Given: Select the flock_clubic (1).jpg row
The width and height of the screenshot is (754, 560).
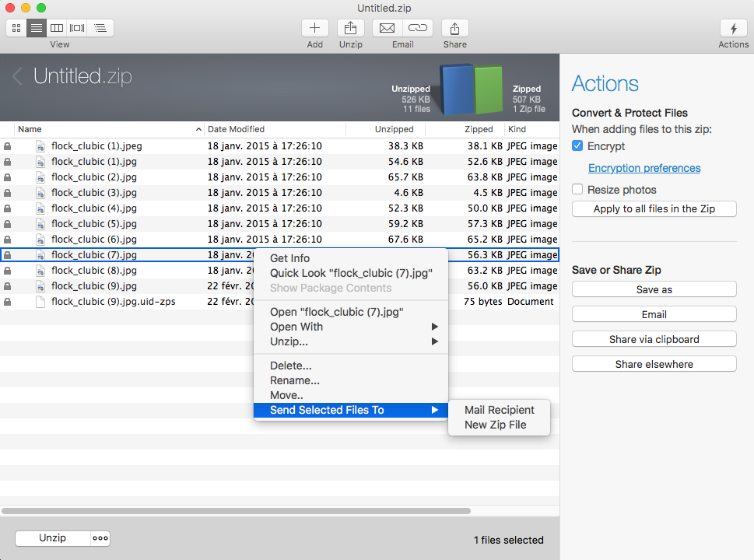Looking at the screenshot, I should (x=279, y=162).
